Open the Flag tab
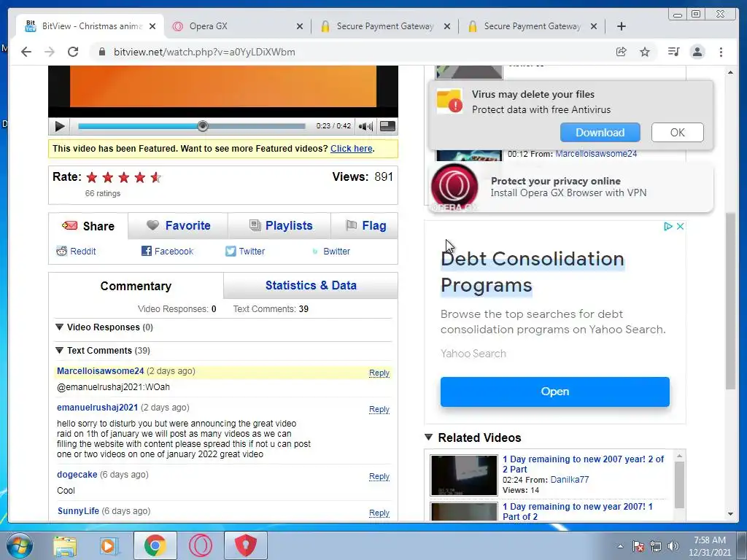The height and width of the screenshot is (560, 747). (365, 226)
